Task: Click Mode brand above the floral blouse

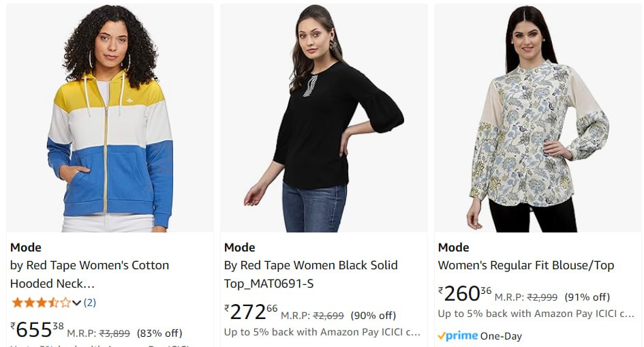Action: coord(454,247)
